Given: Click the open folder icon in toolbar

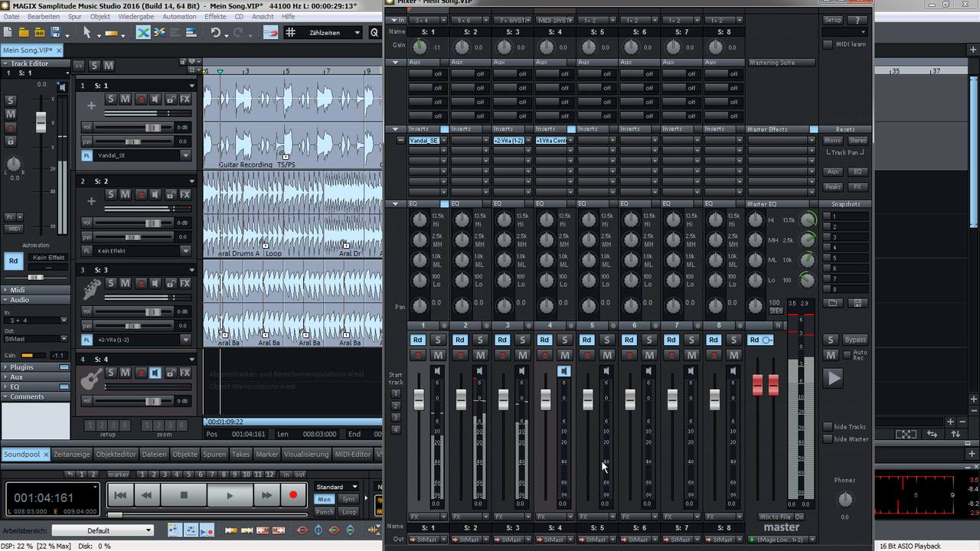Looking at the screenshot, I should 24,33.
